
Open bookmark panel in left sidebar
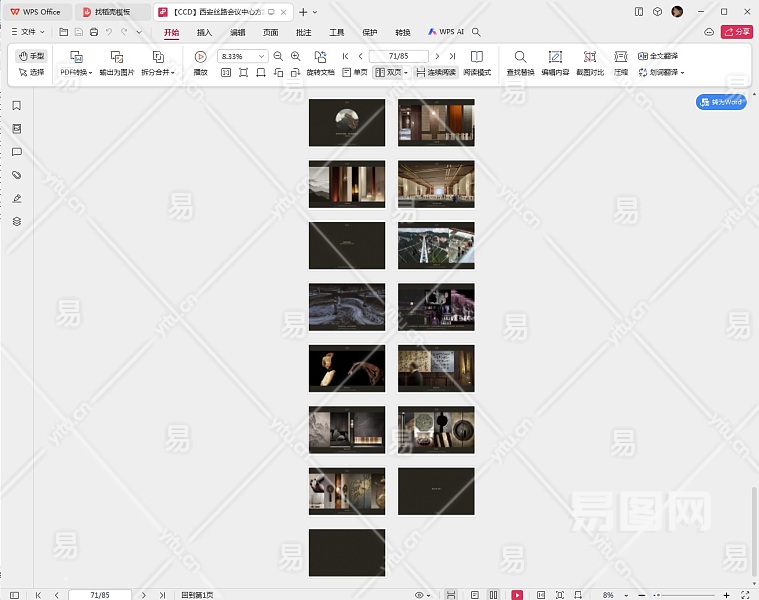pos(16,106)
